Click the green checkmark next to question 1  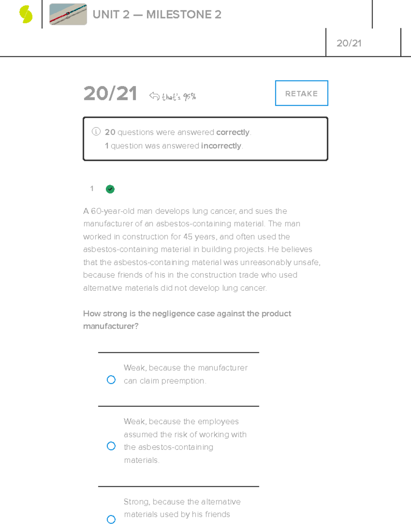110,189
